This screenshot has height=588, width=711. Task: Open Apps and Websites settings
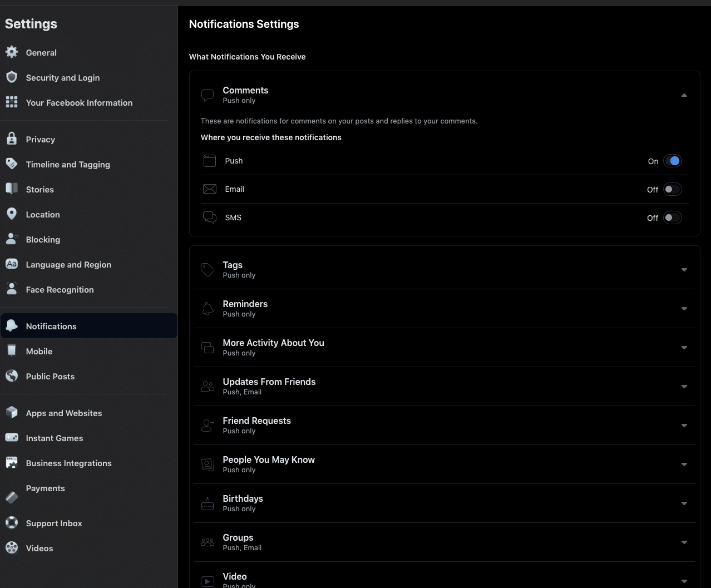[x=88, y=413]
